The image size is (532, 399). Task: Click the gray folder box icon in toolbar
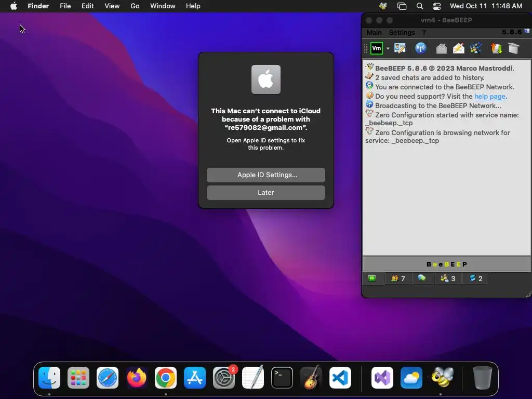(514, 48)
